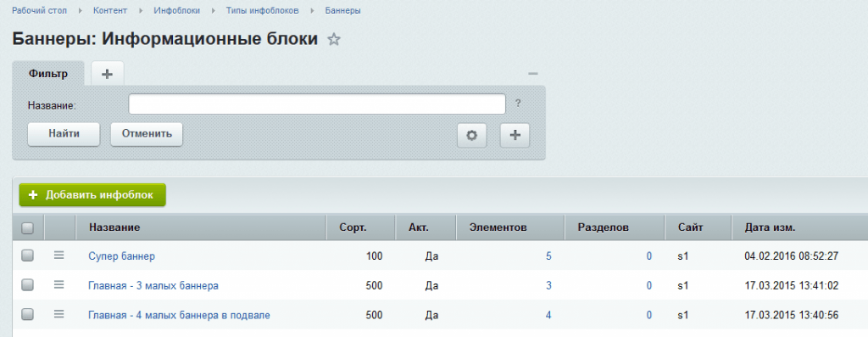This screenshot has height=337, width=868.
Task: Open actions menu for 4 малых баннера в подвале
Action: [58, 314]
